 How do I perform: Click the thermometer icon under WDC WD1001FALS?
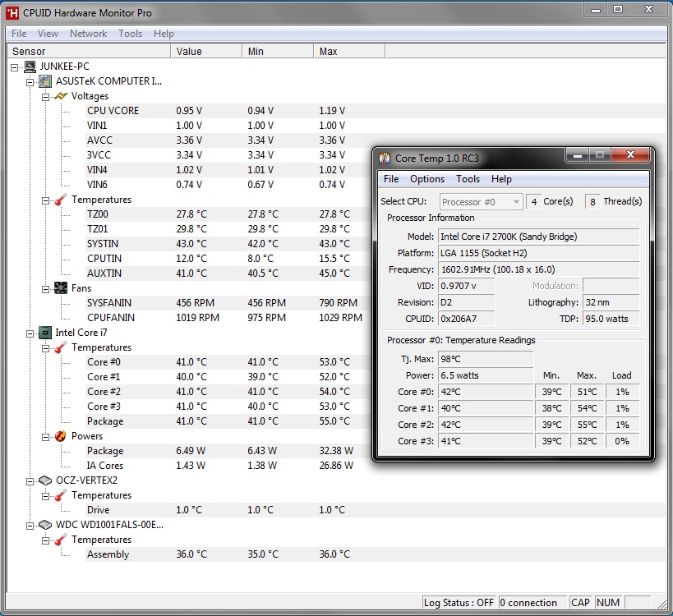61,540
